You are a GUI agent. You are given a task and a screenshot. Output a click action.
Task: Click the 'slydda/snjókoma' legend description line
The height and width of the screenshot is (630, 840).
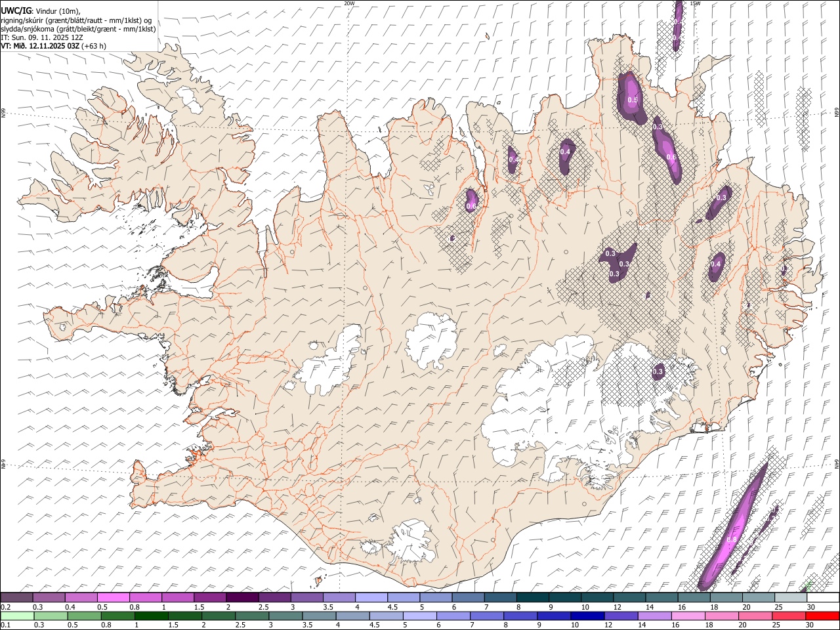78,29
